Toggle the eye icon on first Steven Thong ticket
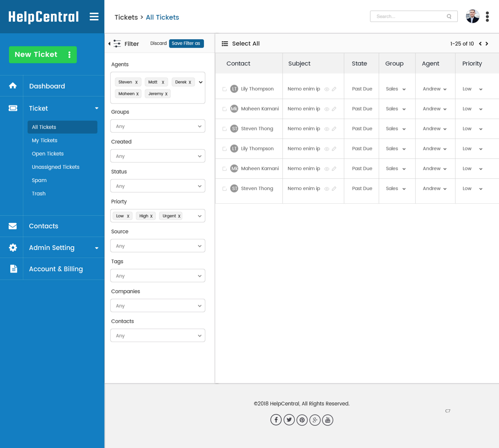The height and width of the screenshot is (448, 499). (x=327, y=129)
